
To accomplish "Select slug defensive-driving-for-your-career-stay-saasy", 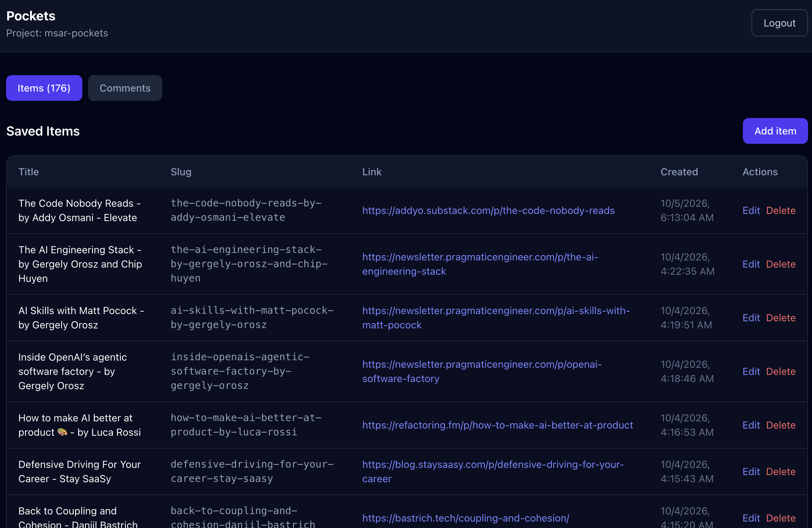I will pos(252,471).
